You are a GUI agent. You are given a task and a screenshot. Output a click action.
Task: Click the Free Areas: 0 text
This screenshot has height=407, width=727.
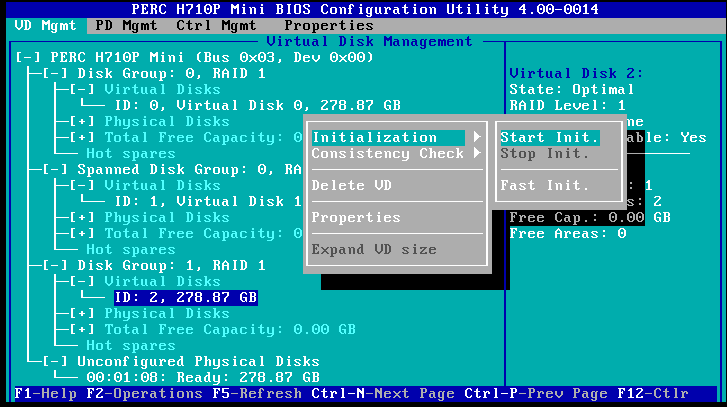pyautogui.click(x=568, y=234)
